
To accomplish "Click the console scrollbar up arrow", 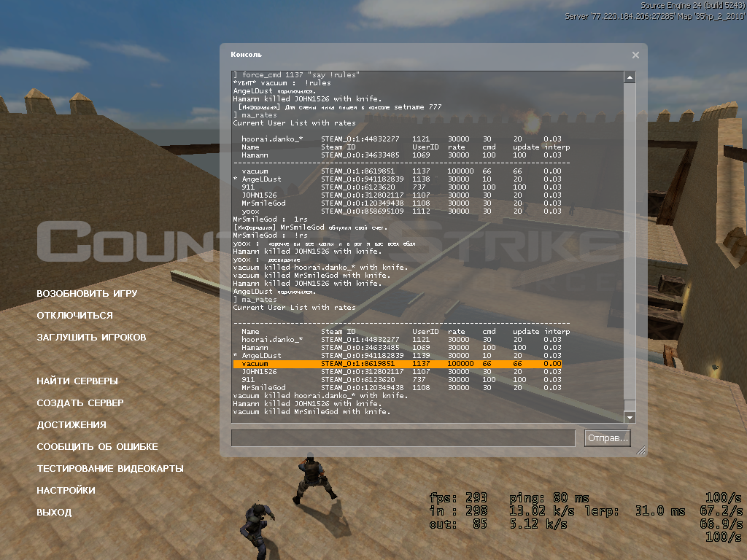I will (x=630, y=77).
